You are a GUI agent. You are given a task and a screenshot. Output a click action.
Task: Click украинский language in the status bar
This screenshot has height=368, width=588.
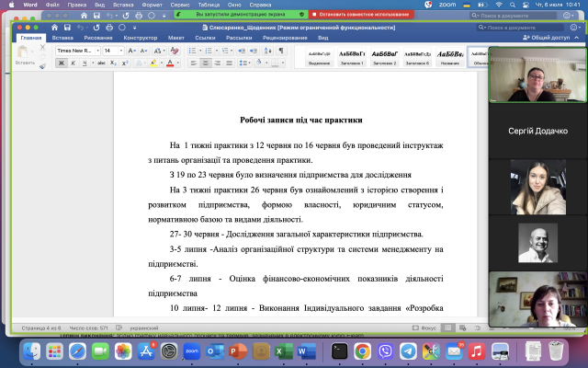point(143,328)
